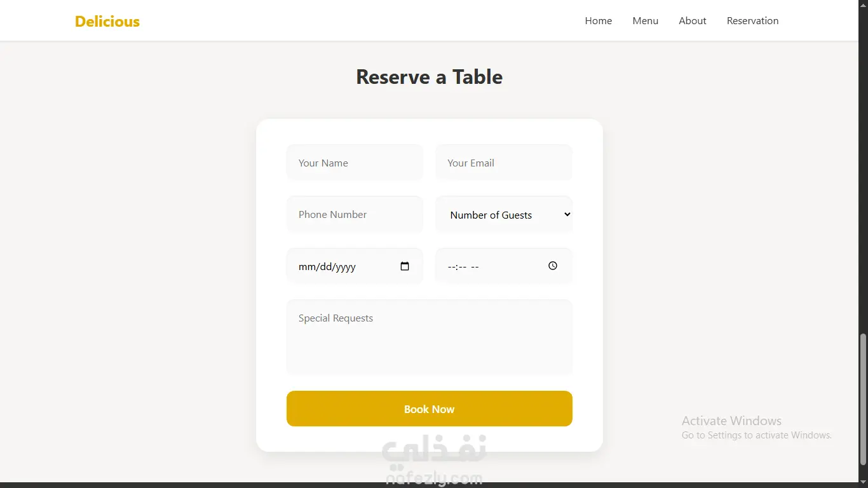Select the hour segment of time field

451,267
